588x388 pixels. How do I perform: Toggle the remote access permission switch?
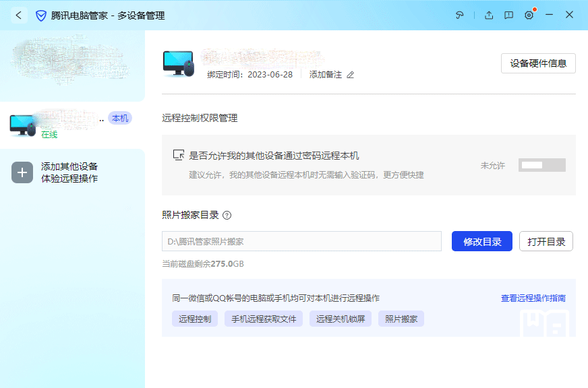click(x=541, y=165)
